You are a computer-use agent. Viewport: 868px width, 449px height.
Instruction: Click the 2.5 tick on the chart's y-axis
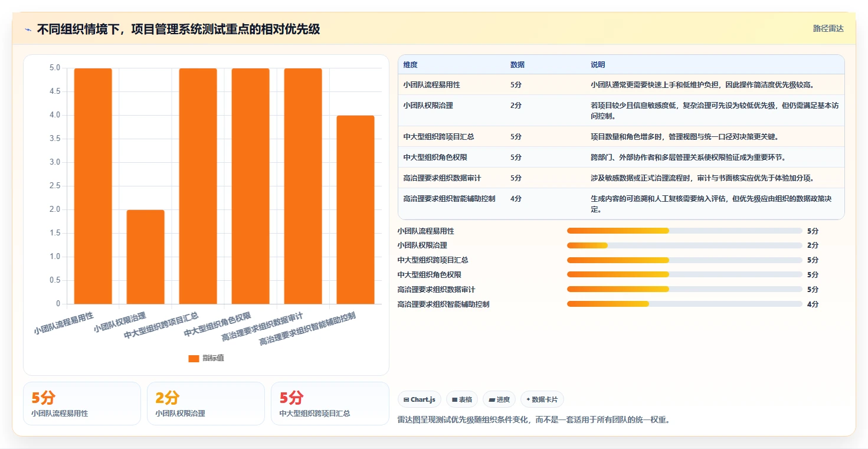(55, 186)
